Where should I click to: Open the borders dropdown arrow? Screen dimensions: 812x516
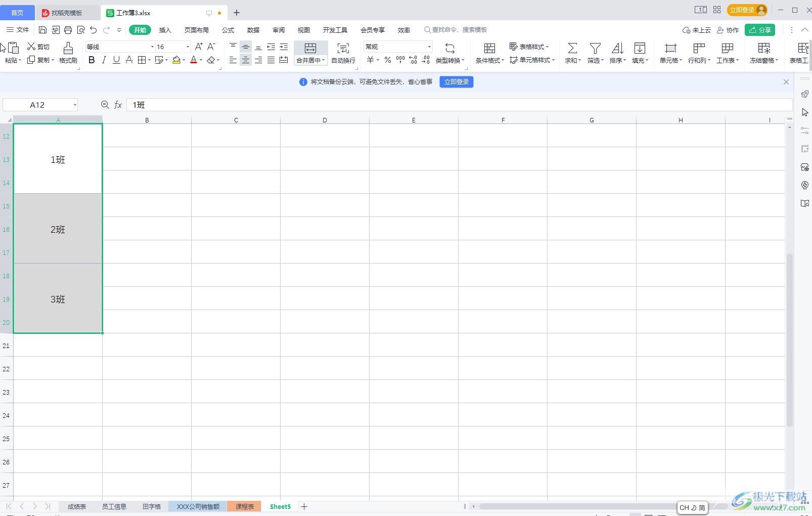(x=149, y=60)
